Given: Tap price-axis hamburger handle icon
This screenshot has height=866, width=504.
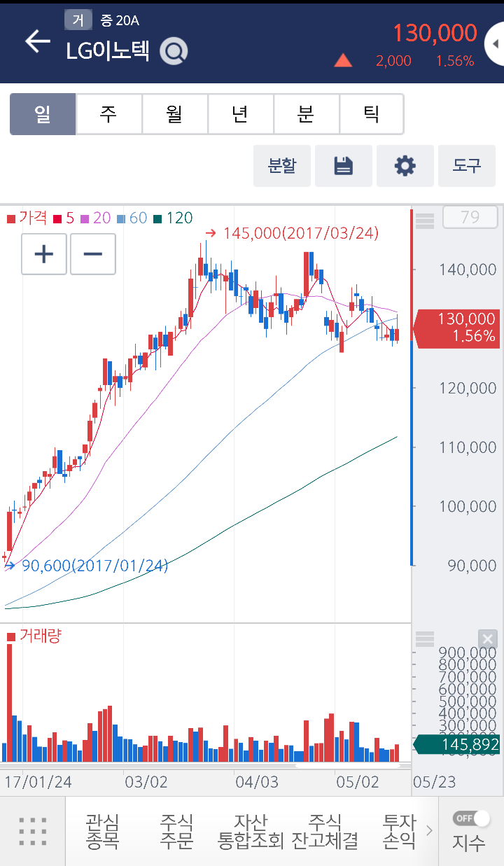Looking at the screenshot, I should pos(425,221).
